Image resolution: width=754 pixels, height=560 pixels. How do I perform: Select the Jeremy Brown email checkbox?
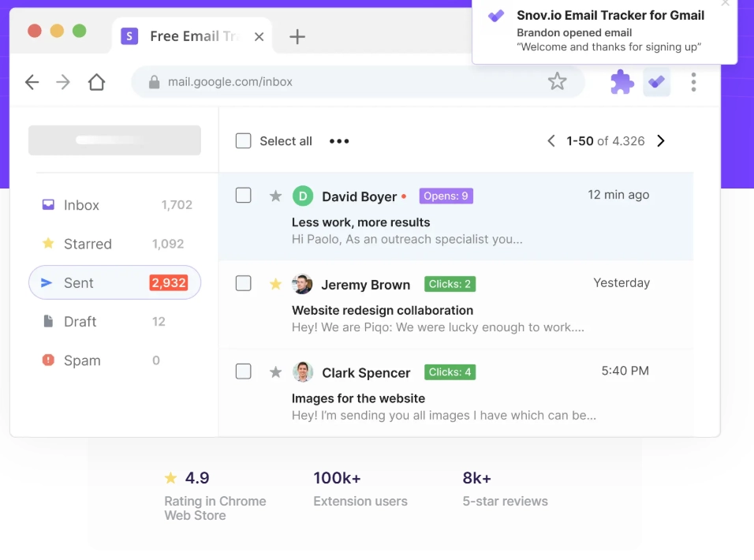click(244, 283)
